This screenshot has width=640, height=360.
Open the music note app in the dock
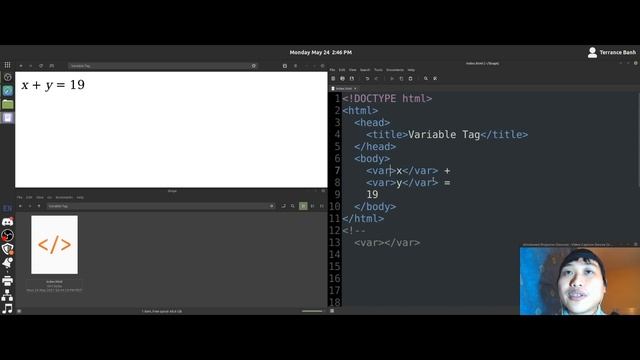coord(7,308)
